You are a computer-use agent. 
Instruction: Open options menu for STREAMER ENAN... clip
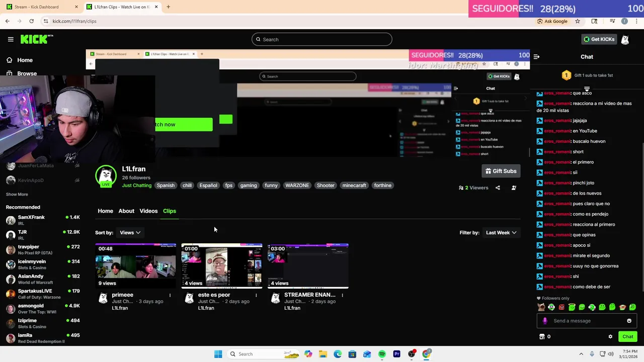click(342, 295)
